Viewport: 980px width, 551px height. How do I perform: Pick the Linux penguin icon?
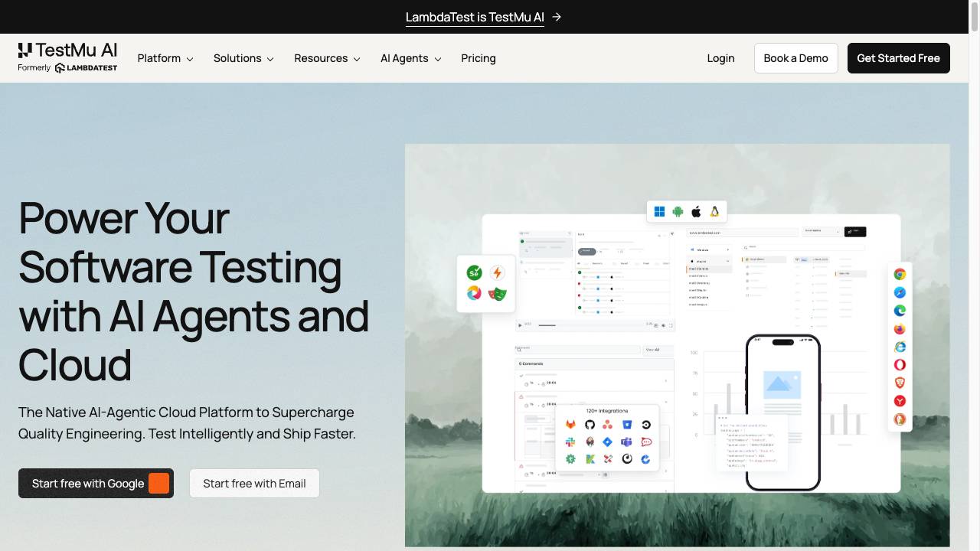point(714,212)
